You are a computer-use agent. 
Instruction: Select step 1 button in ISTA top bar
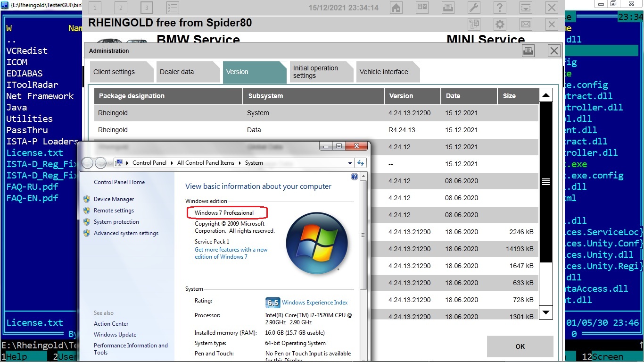coord(95,8)
